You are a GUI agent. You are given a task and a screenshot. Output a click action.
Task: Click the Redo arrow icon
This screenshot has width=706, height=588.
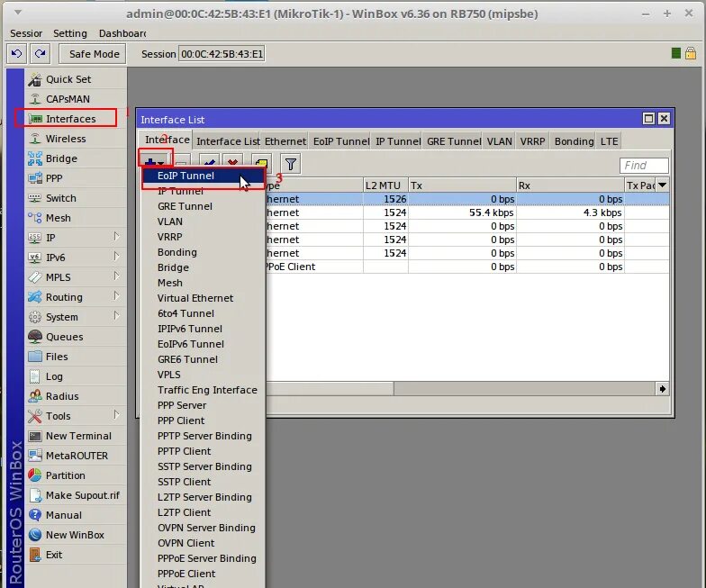coord(40,54)
